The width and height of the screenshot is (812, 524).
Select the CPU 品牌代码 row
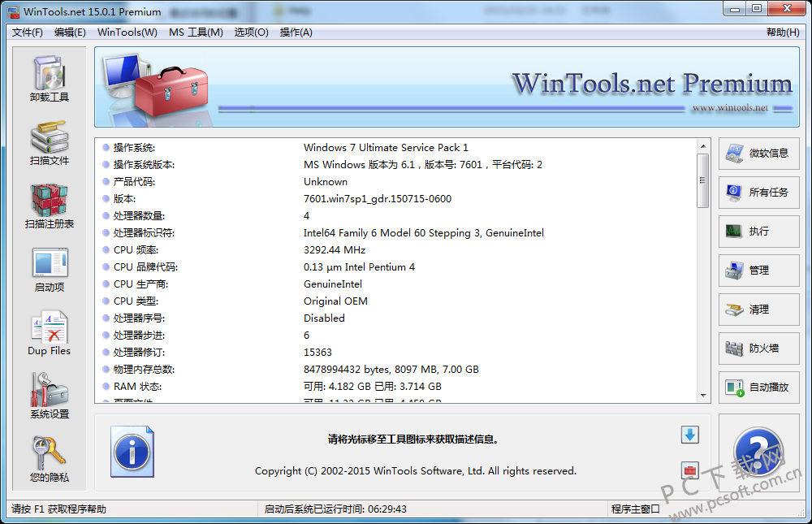[x=396, y=267]
